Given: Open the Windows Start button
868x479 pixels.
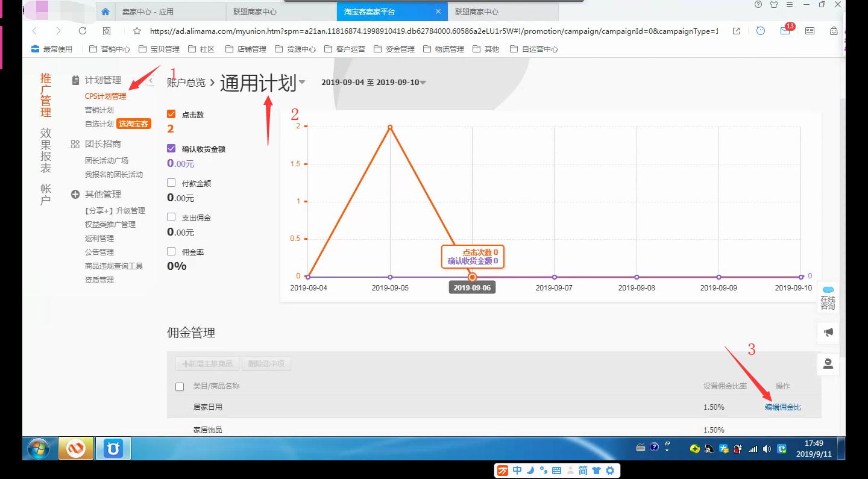Looking at the screenshot, I should pyautogui.click(x=38, y=448).
